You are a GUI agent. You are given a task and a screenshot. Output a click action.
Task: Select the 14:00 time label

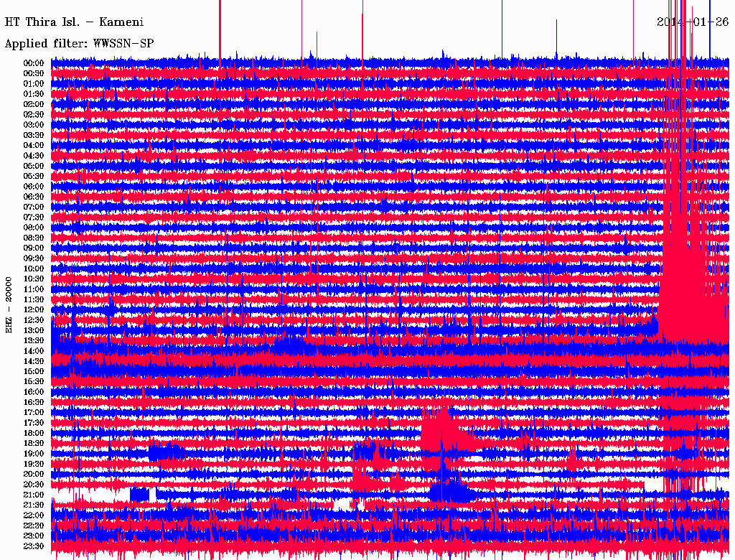(34, 351)
